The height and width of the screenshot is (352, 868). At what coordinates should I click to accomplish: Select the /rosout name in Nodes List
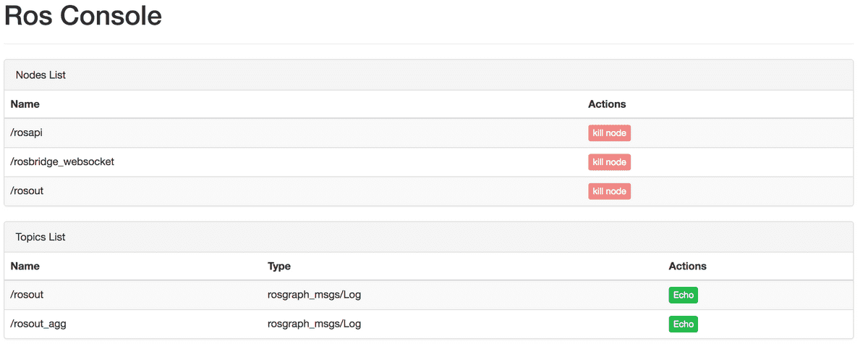click(x=27, y=191)
